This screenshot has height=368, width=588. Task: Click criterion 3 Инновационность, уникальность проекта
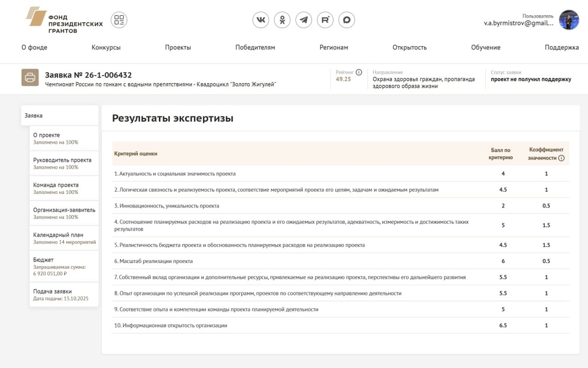(167, 206)
